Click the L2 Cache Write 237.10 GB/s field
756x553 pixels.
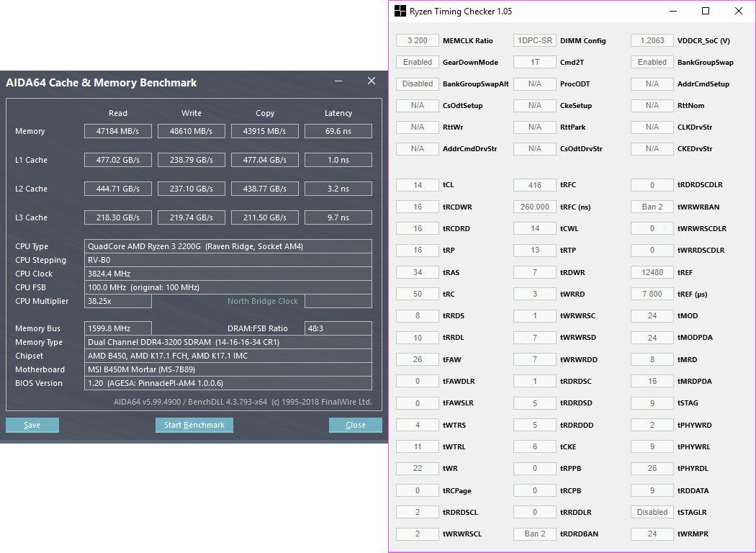[x=192, y=189]
